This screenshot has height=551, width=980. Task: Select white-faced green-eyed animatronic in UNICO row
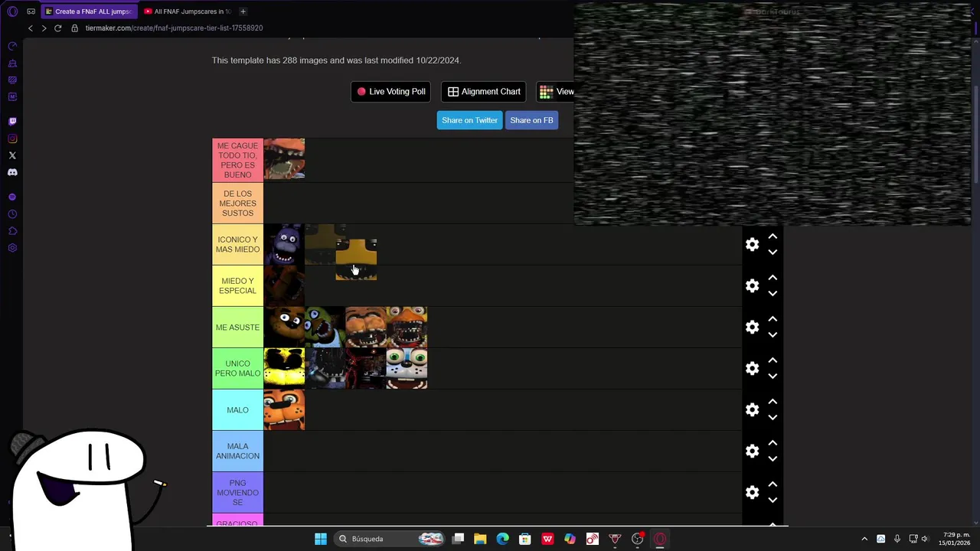pos(407,368)
